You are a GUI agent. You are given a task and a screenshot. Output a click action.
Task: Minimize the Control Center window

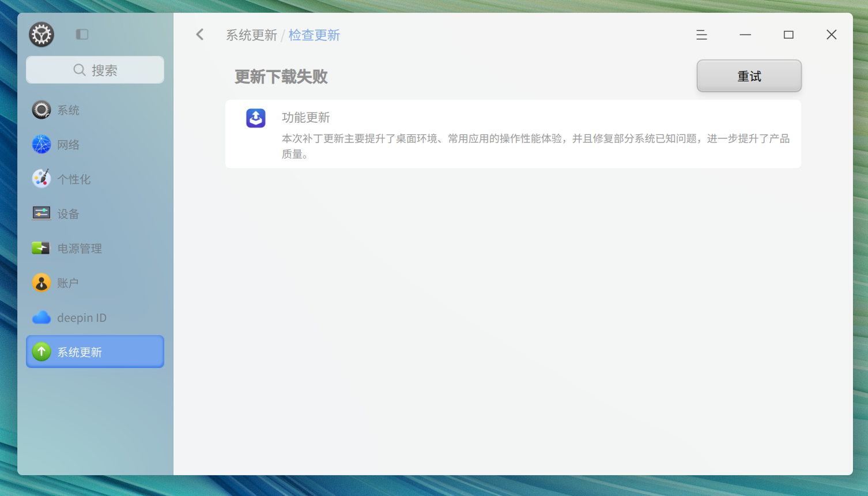[x=745, y=35]
